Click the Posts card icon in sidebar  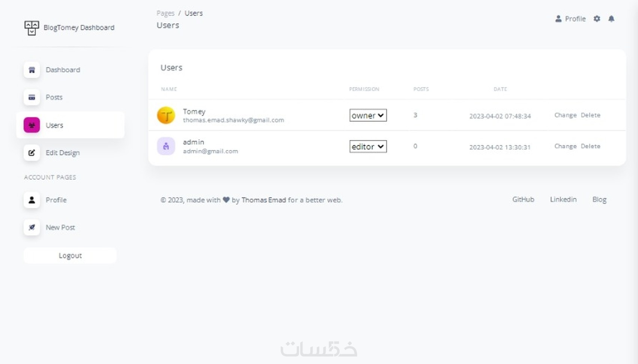(x=32, y=97)
